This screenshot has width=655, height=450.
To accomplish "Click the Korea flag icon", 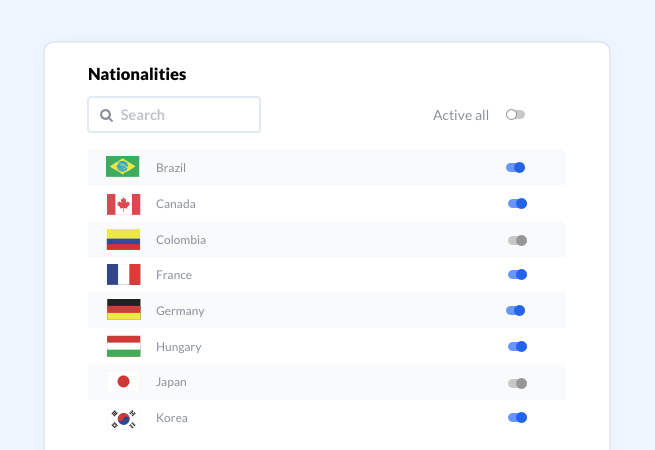I will coord(123,419).
